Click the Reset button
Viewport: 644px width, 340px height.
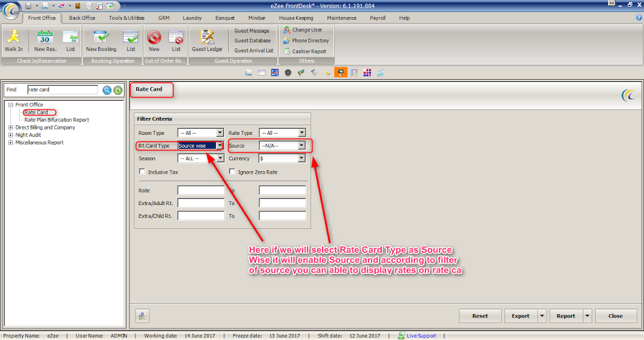pos(480,315)
